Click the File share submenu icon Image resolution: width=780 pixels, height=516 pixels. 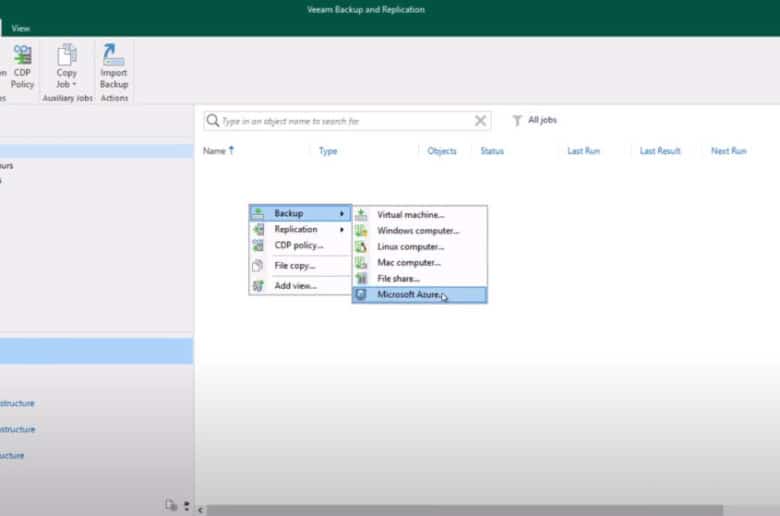[x=361, y=279]
